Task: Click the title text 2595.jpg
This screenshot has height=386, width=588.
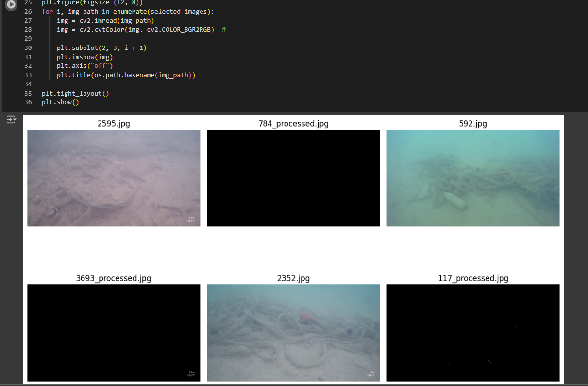Action: (114, 124)
